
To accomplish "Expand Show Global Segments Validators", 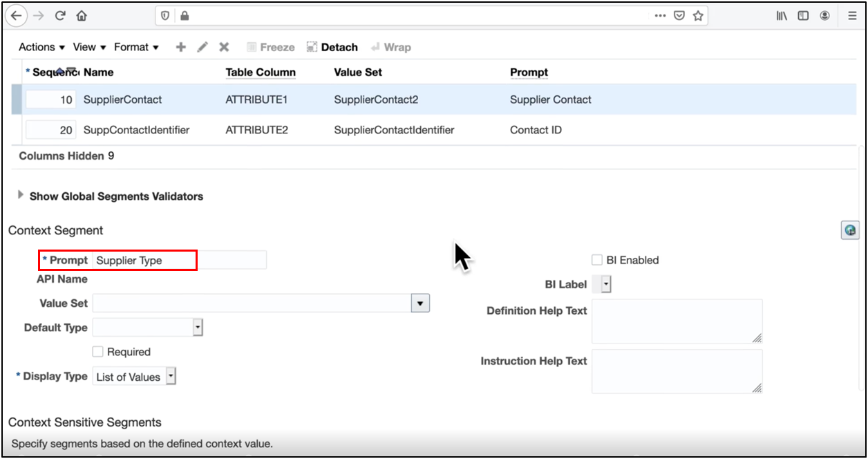I will (21, 196).
